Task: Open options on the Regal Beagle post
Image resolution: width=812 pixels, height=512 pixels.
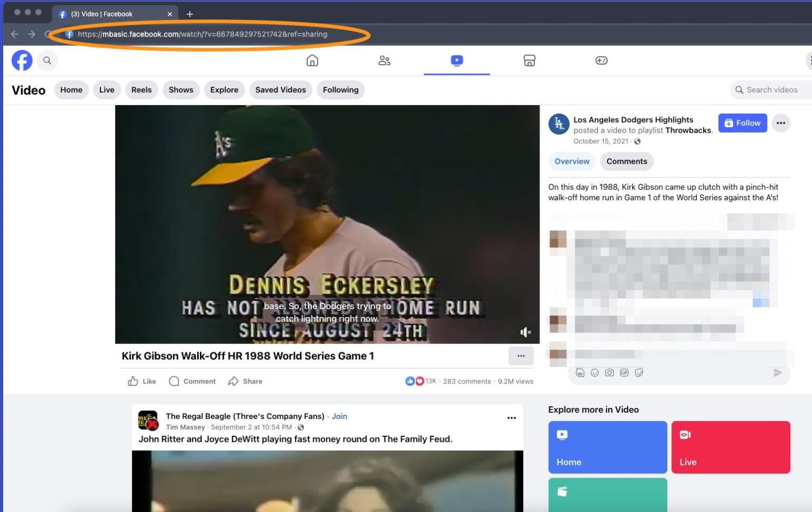Action: [x=511, y=417]
